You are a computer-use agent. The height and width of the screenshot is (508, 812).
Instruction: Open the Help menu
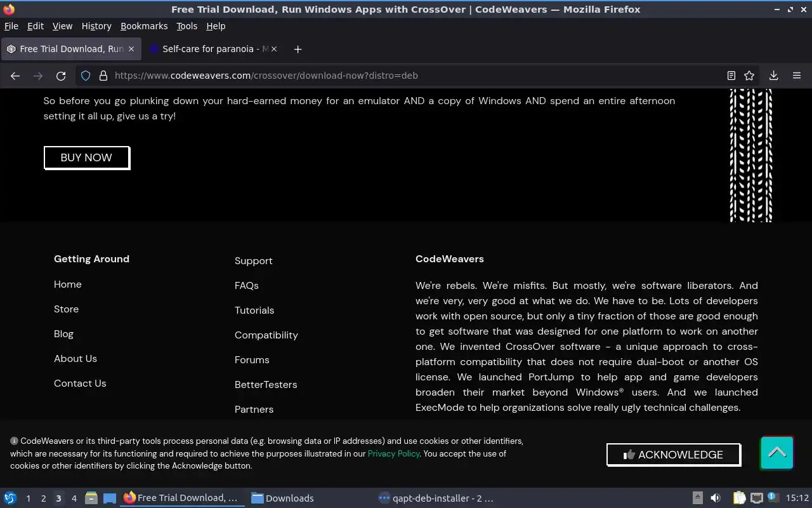[216, 26]
